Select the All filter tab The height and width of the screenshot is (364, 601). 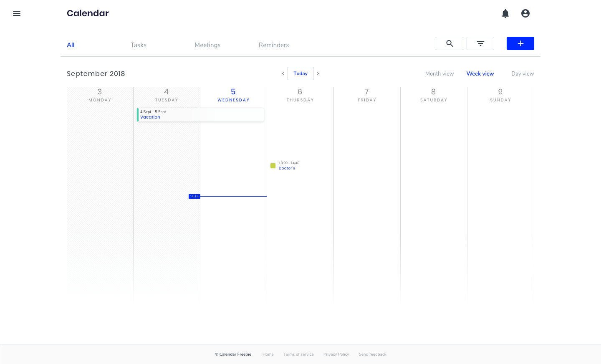[71, 45]
